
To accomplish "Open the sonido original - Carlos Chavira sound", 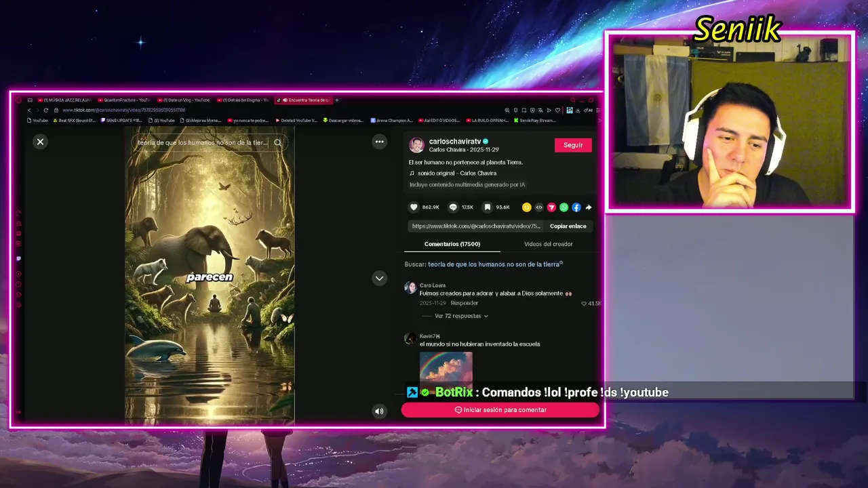I will coord(457,174).
